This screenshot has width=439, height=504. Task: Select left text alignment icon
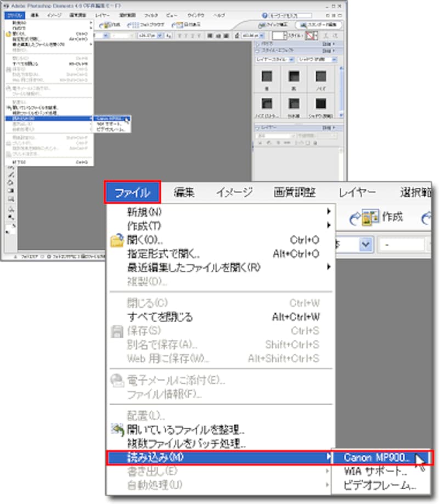click(210, 36)
